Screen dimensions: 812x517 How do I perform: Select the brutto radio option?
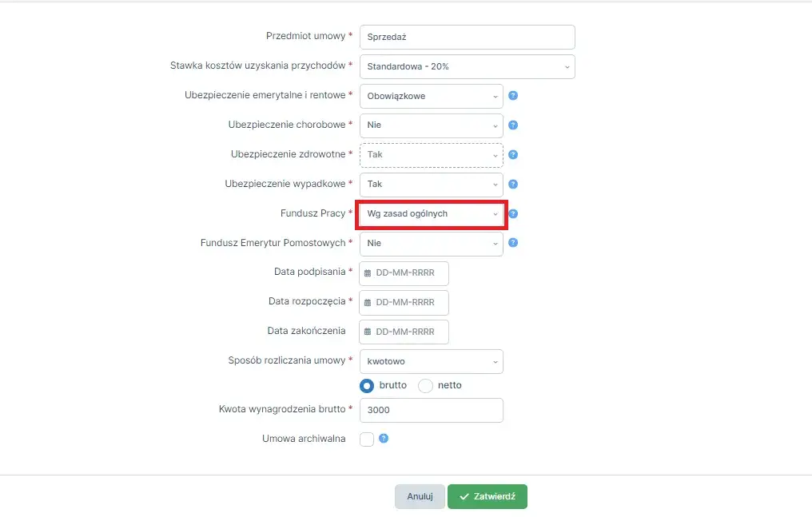367,385
